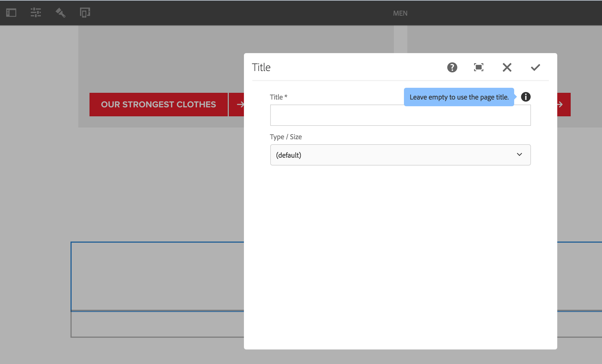602x364 pixels.
Task: Click the OUR STRONGEST CLOTHES button
Action: [x=158, y=104]
